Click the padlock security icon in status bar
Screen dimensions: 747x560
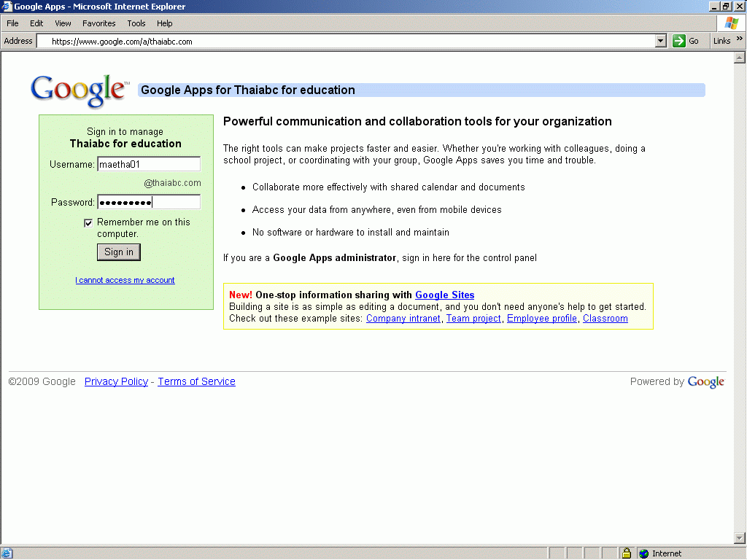[x=626, y=553]
